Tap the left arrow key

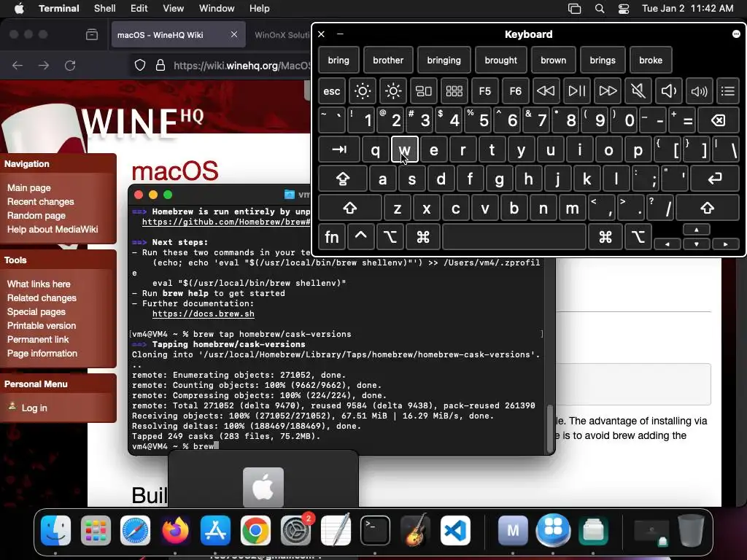click(x=667, y=244)
